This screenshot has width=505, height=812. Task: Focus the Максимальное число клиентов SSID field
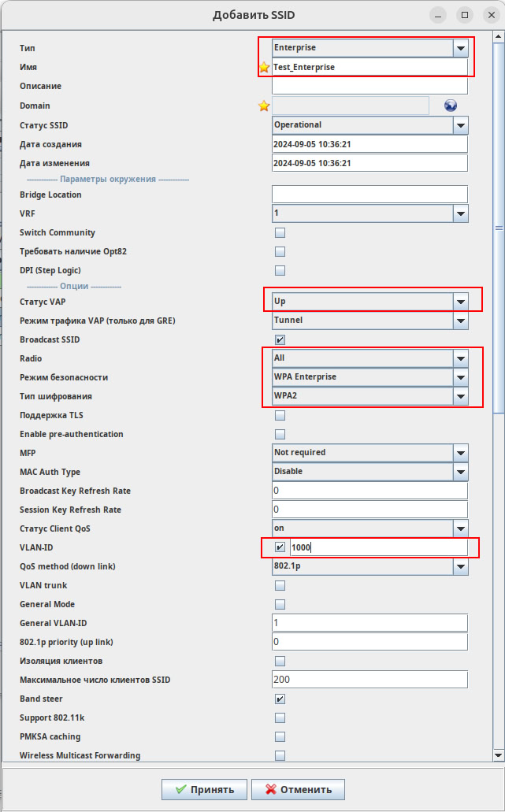pyautogui.click(x=369, y=680)
